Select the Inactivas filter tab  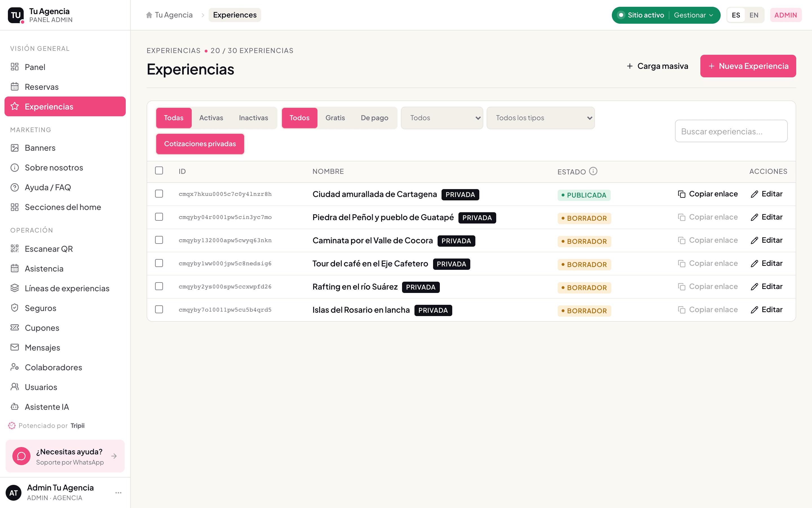[253, 118]
